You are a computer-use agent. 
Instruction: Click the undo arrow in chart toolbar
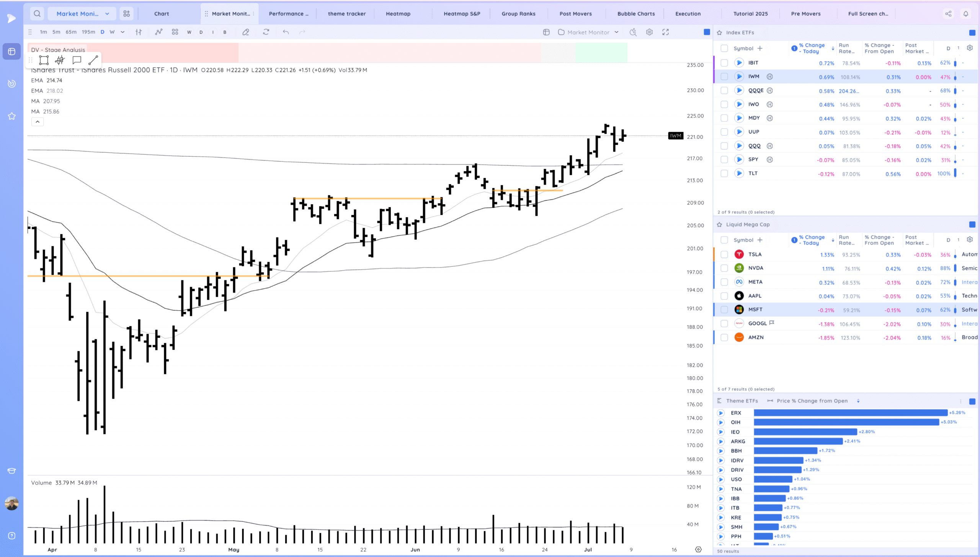286,32
